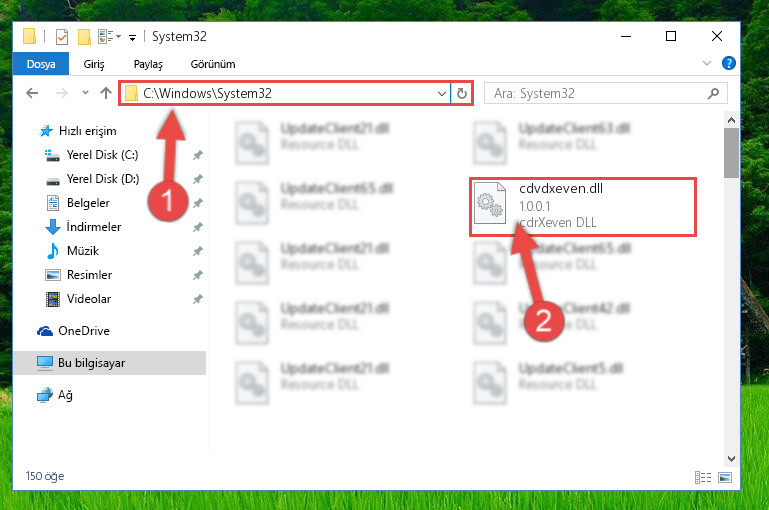Click the blue help question mark icon
769x510 pixels.
coord(728,63)
